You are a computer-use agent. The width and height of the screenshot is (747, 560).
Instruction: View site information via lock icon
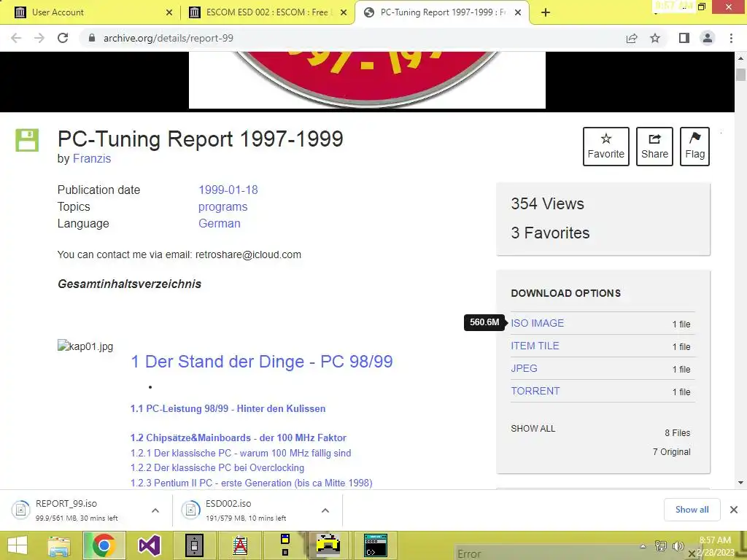point(92,38)
